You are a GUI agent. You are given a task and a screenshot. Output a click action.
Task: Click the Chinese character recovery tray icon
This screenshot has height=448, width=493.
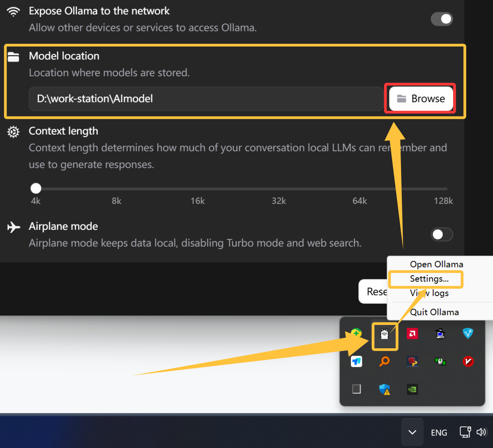pos(412,362)
